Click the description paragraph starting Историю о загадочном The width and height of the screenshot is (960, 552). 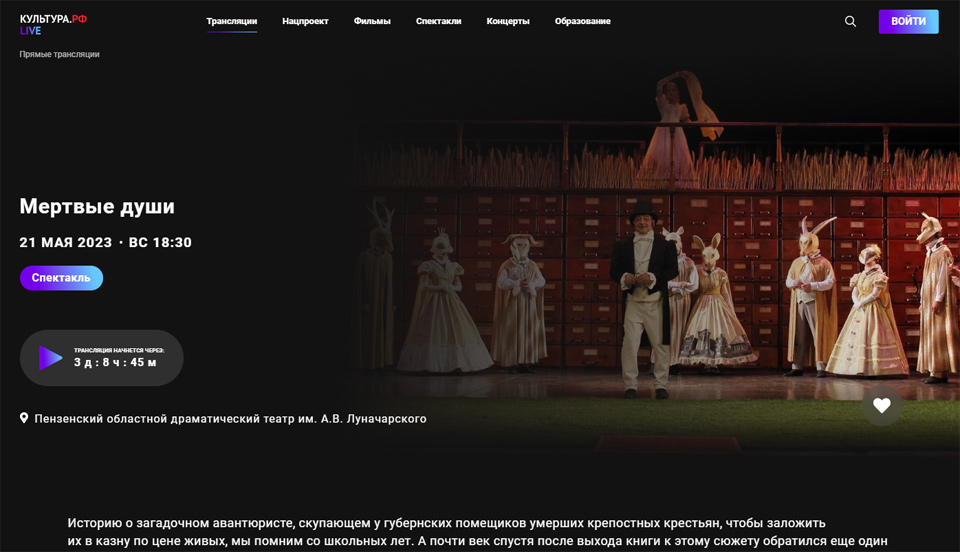tap(478, 532)
